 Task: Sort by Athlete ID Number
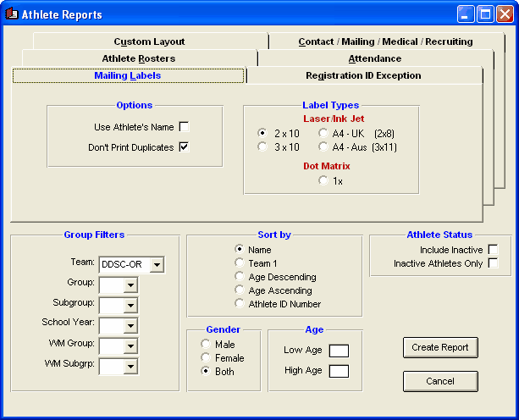click(240, 304)
